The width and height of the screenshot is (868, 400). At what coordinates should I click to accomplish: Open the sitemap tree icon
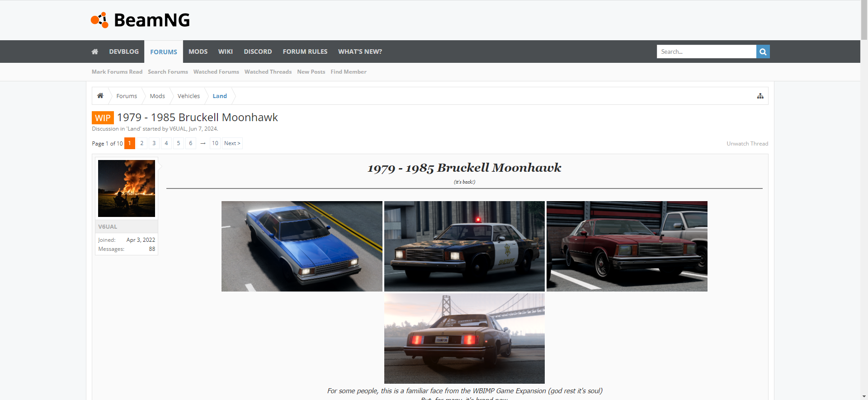760,96
